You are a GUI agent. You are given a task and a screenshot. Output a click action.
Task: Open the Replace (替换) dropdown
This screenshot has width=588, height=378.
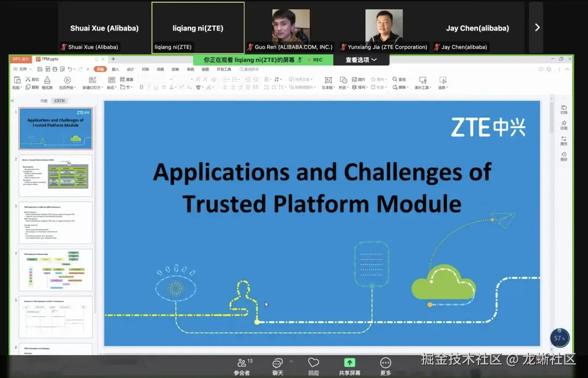tap(400, 87)
